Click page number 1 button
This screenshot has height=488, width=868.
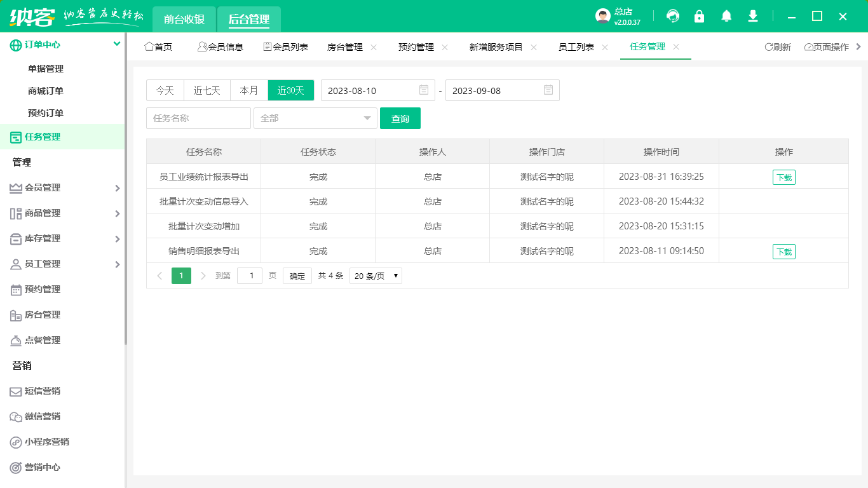[x=181, y=276]
